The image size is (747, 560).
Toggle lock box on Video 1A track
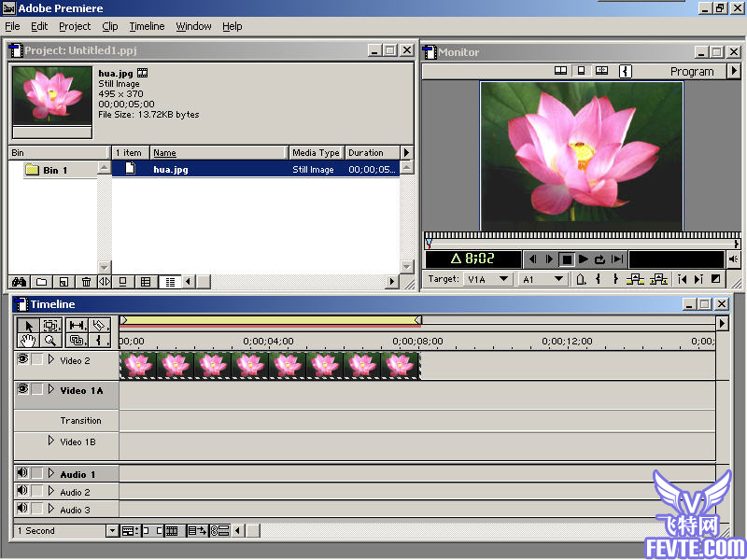point(37,390)
